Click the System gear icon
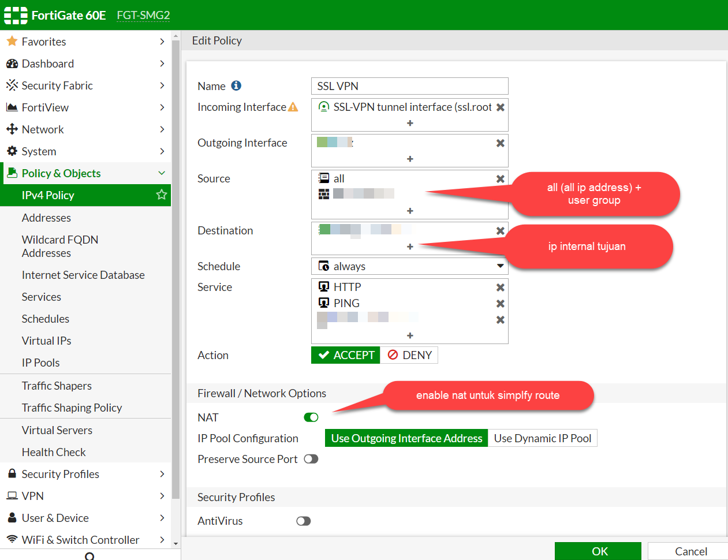 (x=12, y=151)
